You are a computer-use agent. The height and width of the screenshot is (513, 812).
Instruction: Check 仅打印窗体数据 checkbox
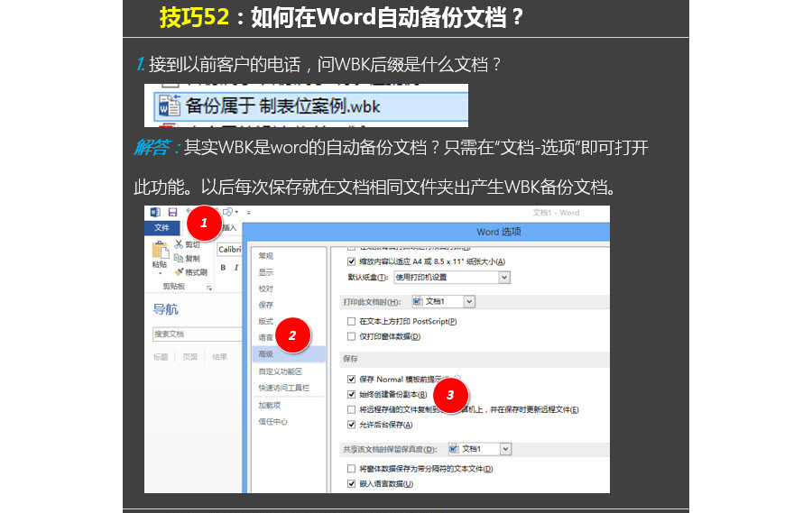pyautogui.click(x=352, y=336)
